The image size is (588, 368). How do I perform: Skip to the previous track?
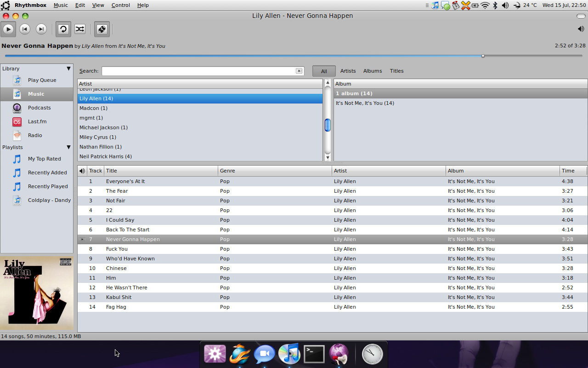(25, 29)
